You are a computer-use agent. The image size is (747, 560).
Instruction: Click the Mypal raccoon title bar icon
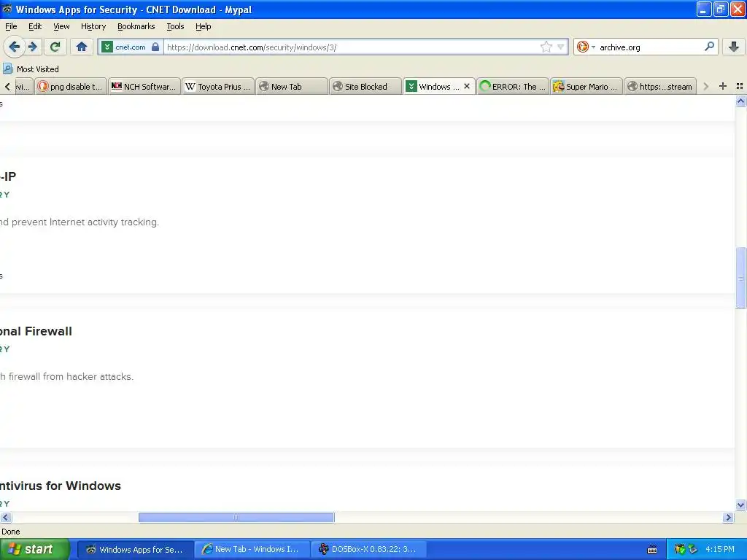(x=7, y=9)
